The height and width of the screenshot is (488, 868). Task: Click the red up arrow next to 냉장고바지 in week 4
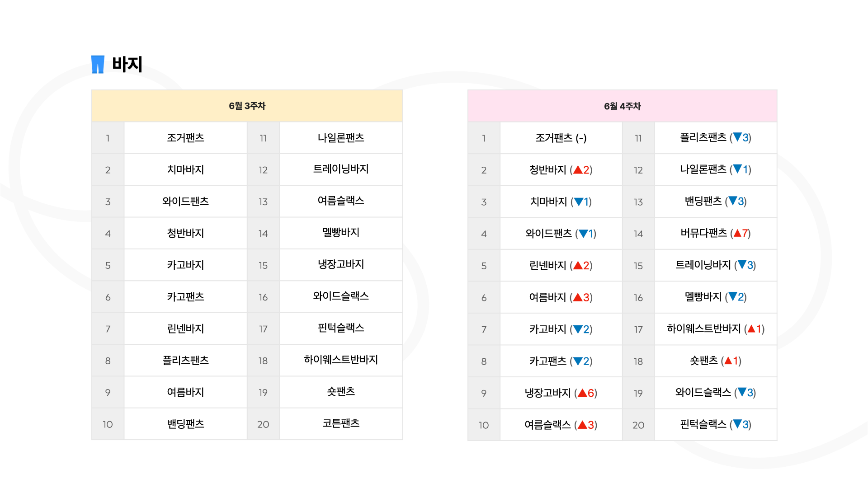click(x=582, y=393)
